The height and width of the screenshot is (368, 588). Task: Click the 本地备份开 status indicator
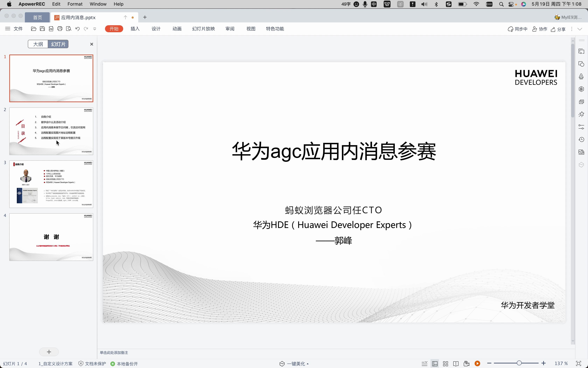point(124,364)
